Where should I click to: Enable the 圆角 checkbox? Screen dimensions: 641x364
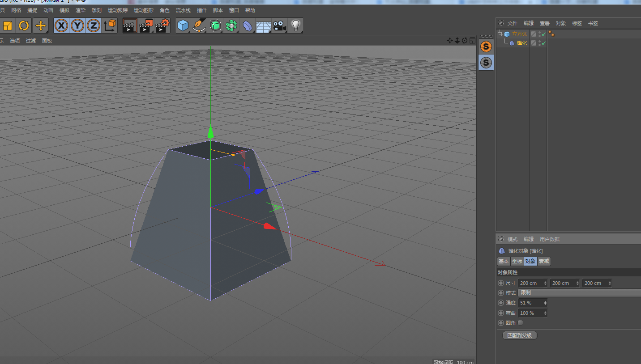[x=520, y=322]
